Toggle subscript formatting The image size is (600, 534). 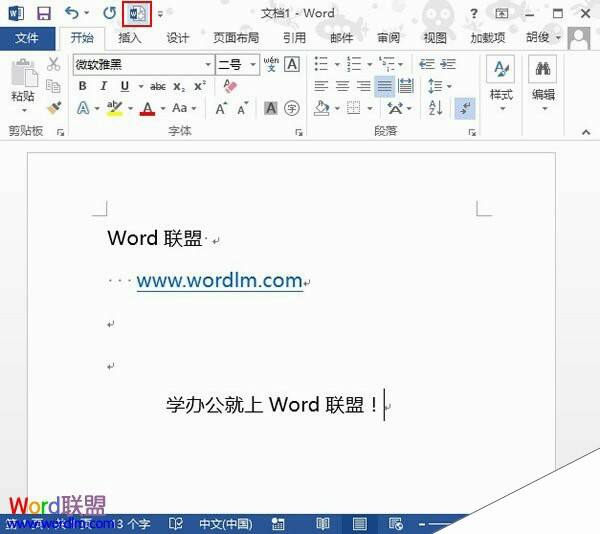(179, 86)
